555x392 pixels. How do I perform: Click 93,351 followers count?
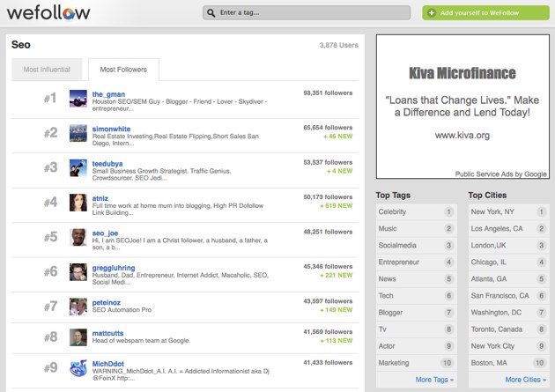click(x=328, y=93)
